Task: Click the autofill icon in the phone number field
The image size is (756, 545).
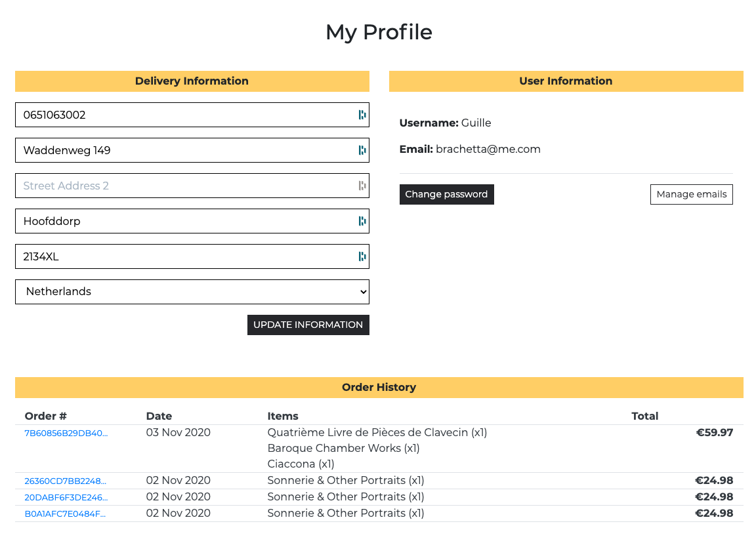Action: (362, 115)
